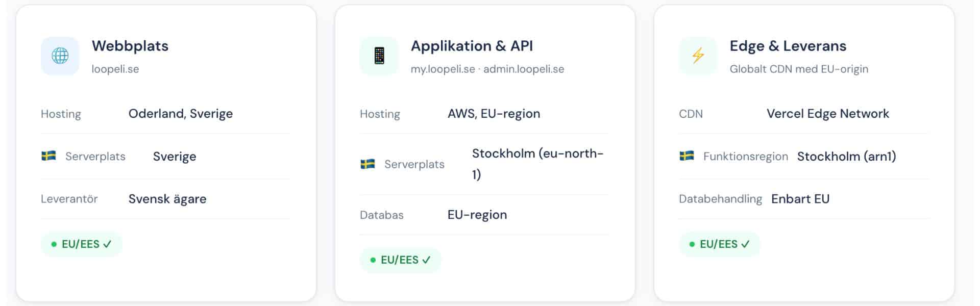Click the Swedish flag in the Webbplats card
The width and height of the screenshot is (980, 306).
(x=49, y=156)
